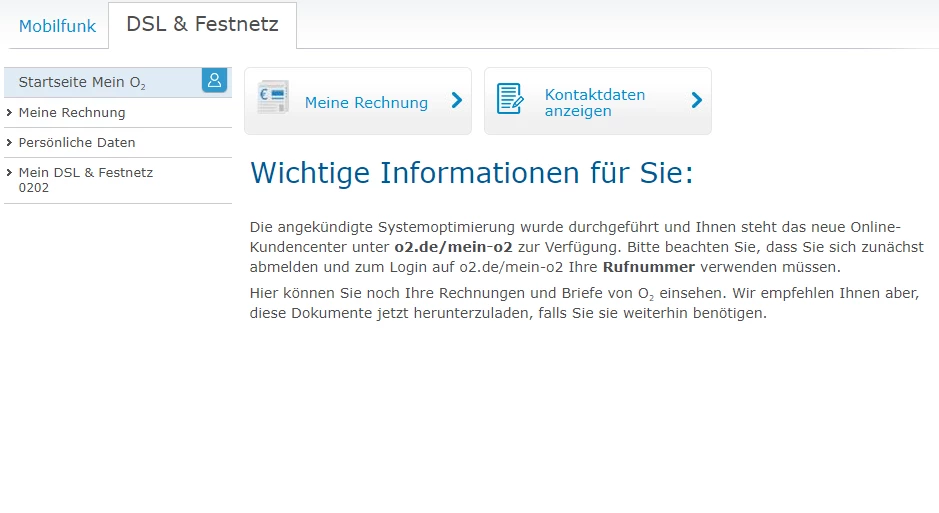Image resolution: width=939 pixels, height=513 pixels.
Task: Click the contact document pencil icon
Action: (x=510, y=99)
